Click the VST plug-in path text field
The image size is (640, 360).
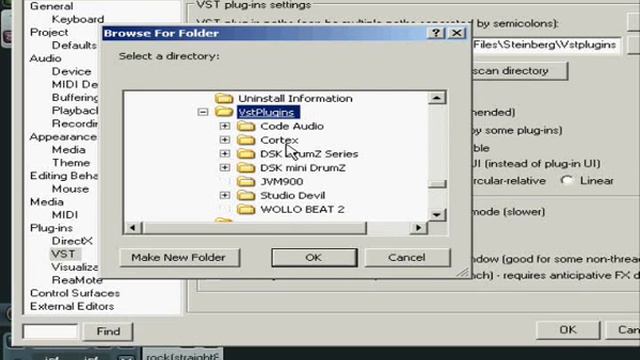click(547, 45)
